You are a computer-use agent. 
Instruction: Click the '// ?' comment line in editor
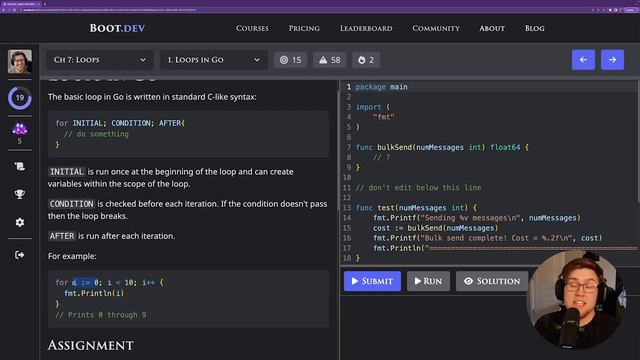[x=381, y=157]
